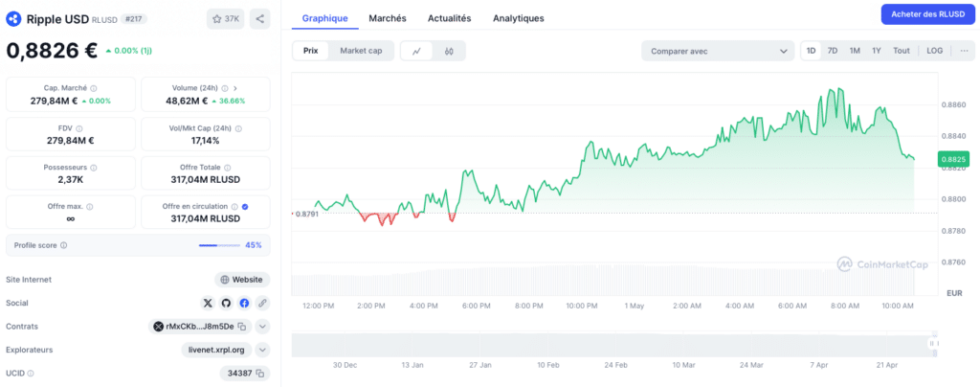The height and width of the screenshot is (387, 980).
Task: Toggle LOG scale on chart
Action: pos(934,52)
